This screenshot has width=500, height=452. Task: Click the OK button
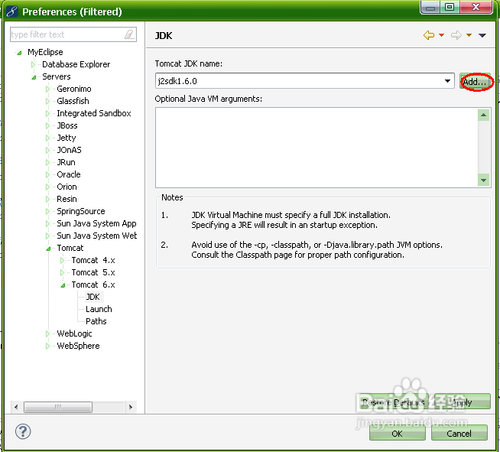point(397,433)
